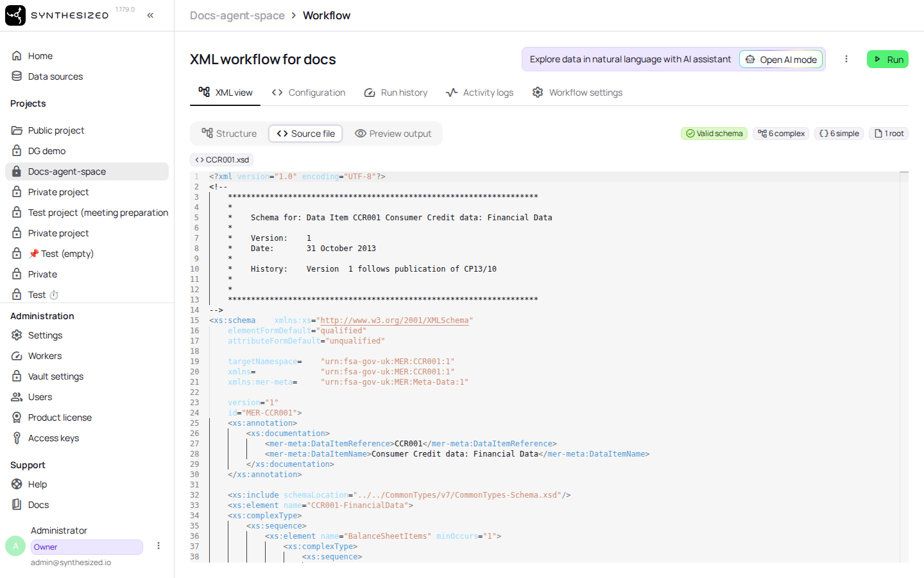This screenshot has width=924, height=578.
Task: Open the Docs link
Action: (x=87, y=505)
